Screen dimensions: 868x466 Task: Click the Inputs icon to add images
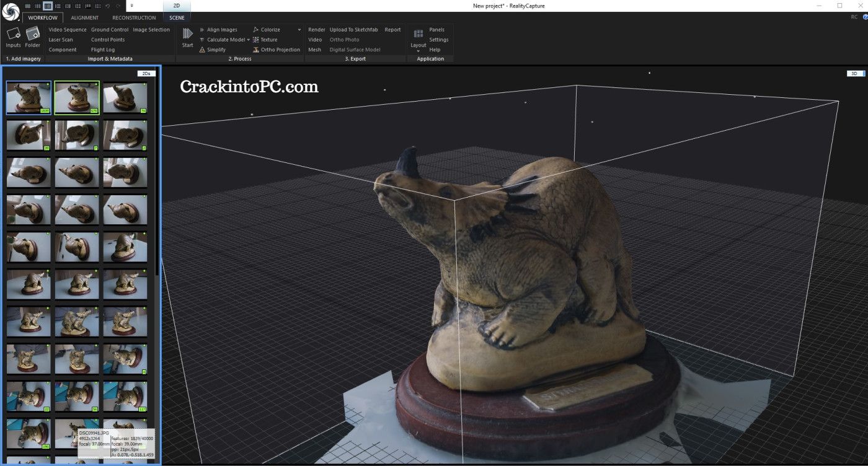click(x=13, y=33)
